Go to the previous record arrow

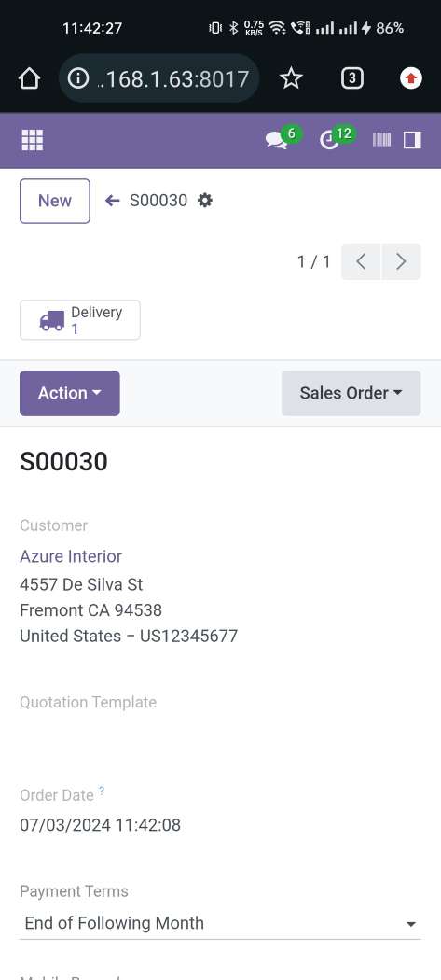point(361,261)
